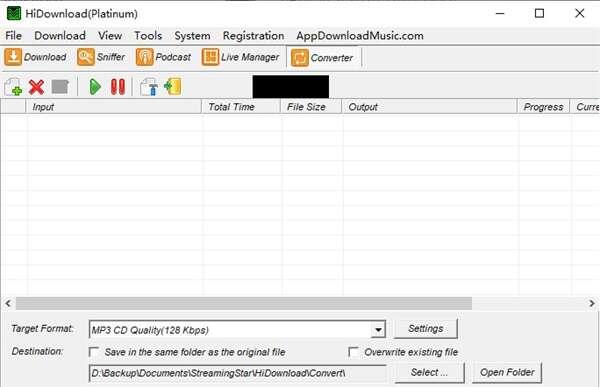Click the add file icon with green plus
Screen dimensions: 600x387
click(x=13, y=87)
